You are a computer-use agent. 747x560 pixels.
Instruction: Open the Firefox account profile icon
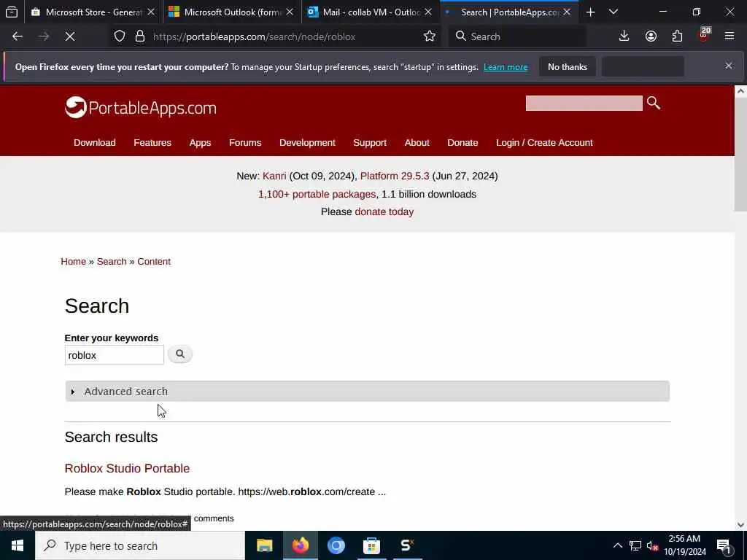[x=651, y=36]
